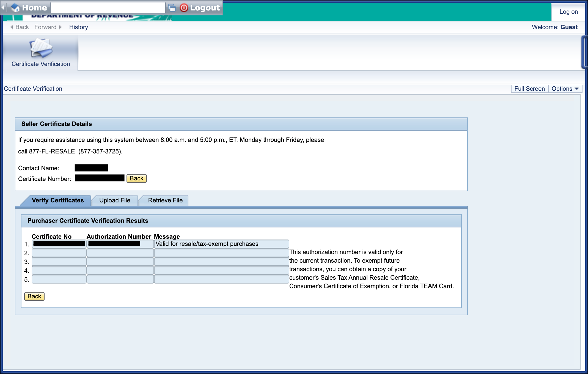Viewport: 588px width, 374px height.
Task: Click row 1 Message field
Action: pyautogui.click(x=221, y=244)
